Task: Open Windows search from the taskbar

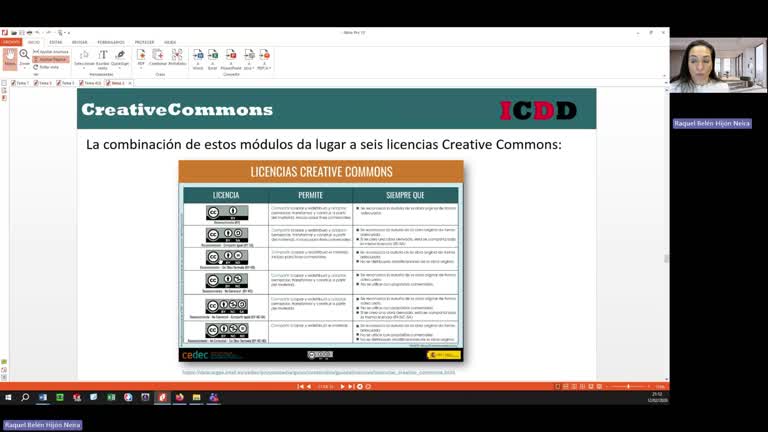Action: click(25, 397)
